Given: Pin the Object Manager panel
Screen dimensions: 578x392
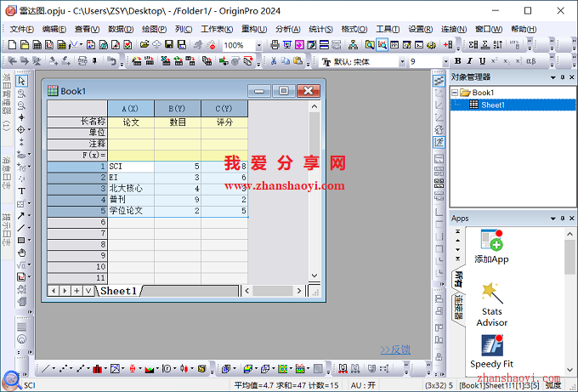Looking at the screenshot, I should point(563,77).
